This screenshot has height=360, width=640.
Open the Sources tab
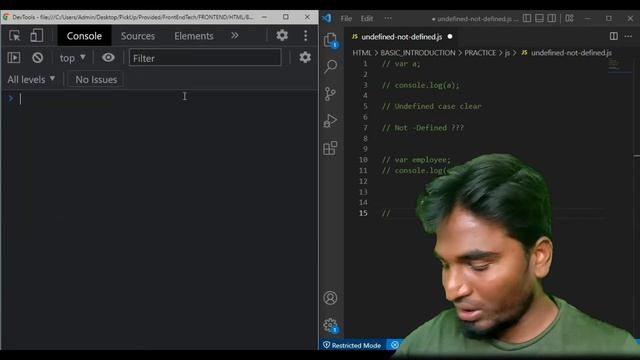click(138, 36)
